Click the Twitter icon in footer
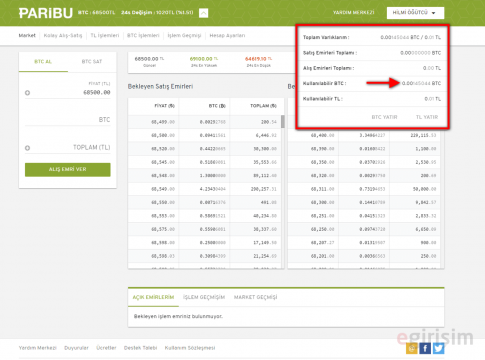Image resolution: width=485 pixels, height=360 pixels. click(438, 348)
